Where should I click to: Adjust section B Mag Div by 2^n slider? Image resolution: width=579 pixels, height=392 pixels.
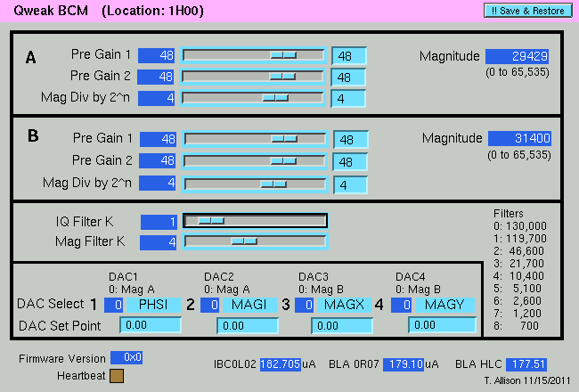point(255,184)
